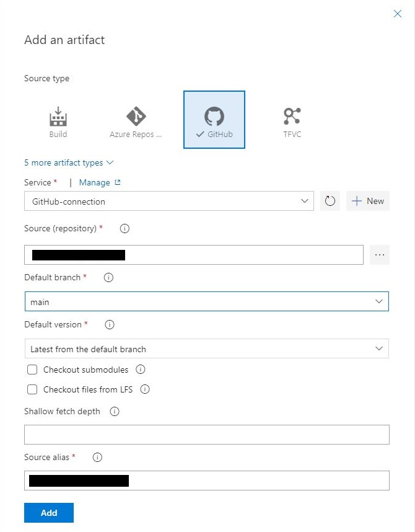Image resolution: width=415 pixels, height=532 pixels.
Task: Show info for Shallow fetch depth
Action: (x=115, y=411)
